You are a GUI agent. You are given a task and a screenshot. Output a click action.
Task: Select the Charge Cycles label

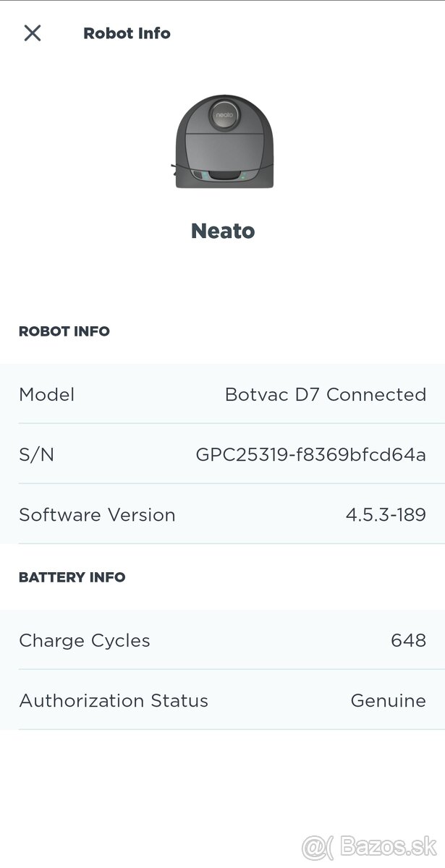(x=85, y=640)
